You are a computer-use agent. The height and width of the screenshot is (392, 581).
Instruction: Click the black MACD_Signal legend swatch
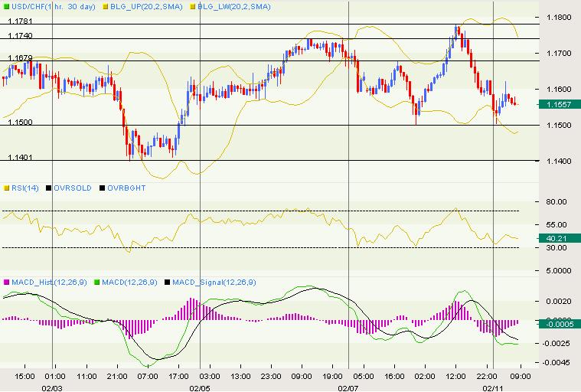167,283
